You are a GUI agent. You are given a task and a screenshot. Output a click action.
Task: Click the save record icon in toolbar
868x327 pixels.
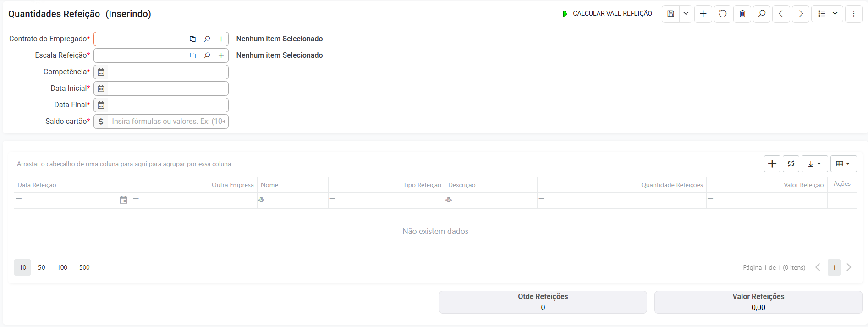click(670, 14)
